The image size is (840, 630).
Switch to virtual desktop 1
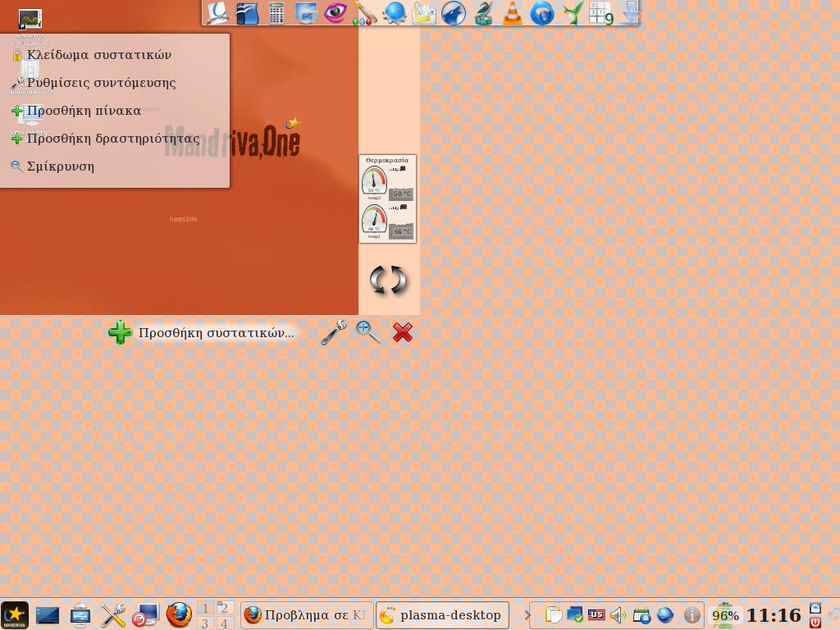click(x=205, y=608)
